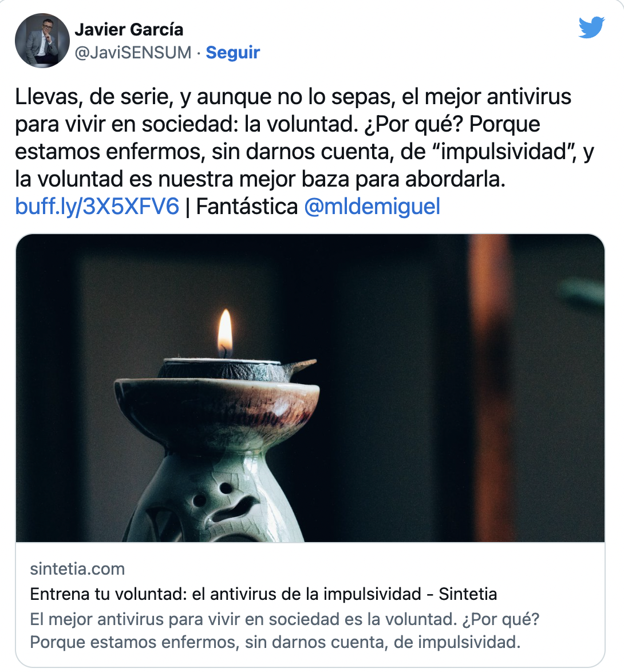Open the "Entrena tu voluntad" card title
This screenshot has width=624, height=672.
[x=263, y=594]
